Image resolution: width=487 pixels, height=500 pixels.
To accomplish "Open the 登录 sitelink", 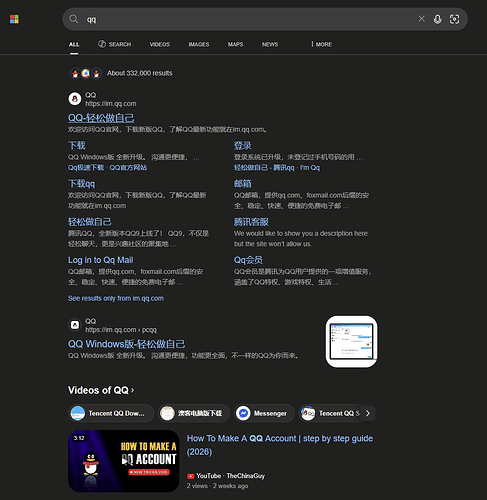I will click(243, 145).
